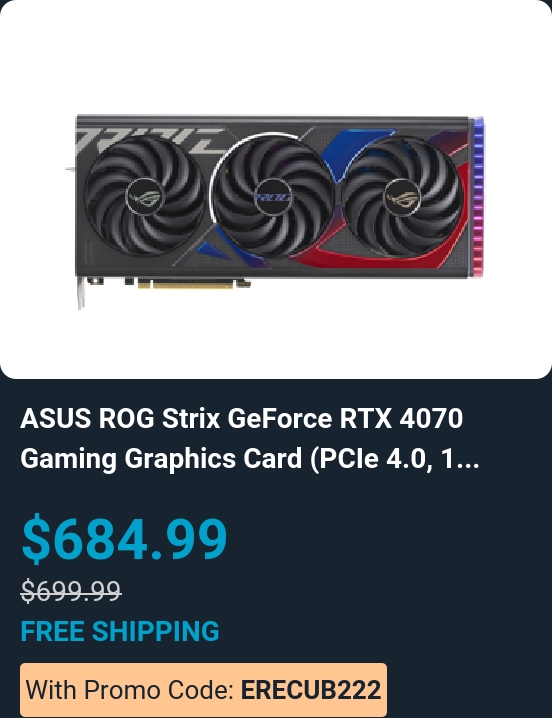Click the middle fan of the graphics card
Viewport: 552px width, 718px height.
tap(273, 198)
